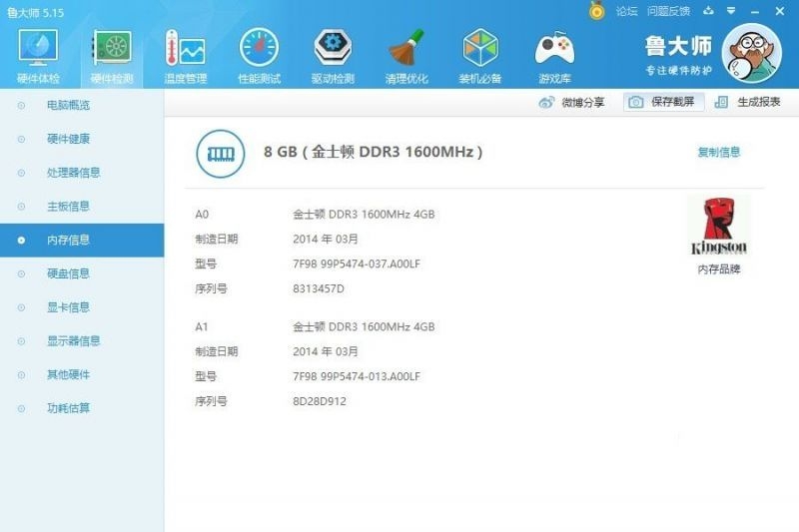
Task: Click the gold medal icon in title bar
Action: click(596, 11)
